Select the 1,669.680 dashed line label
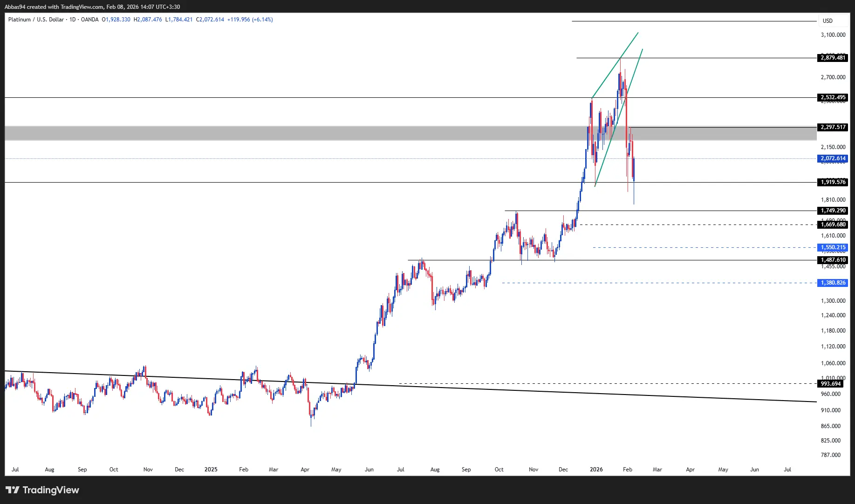855x504 pixels. (833, 225)
